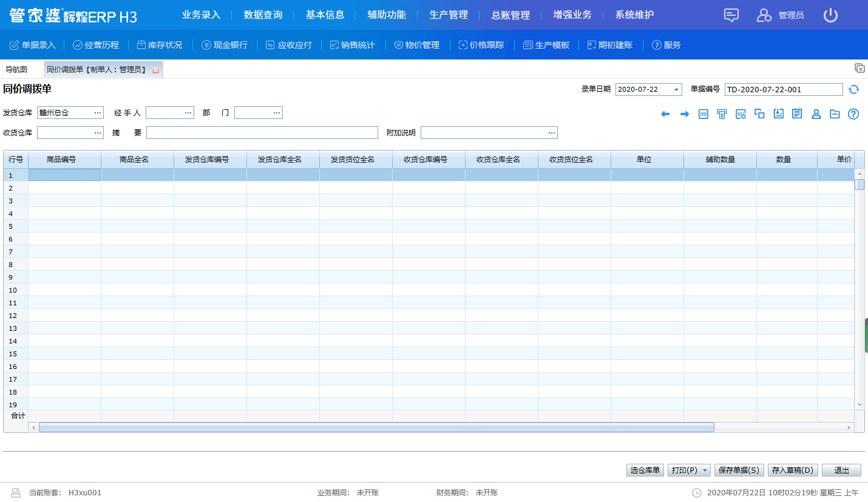The height and width of the screenshot is (502, 868).
Task: Click the barcode settings icon with gear
Action: tap(741, 114)
